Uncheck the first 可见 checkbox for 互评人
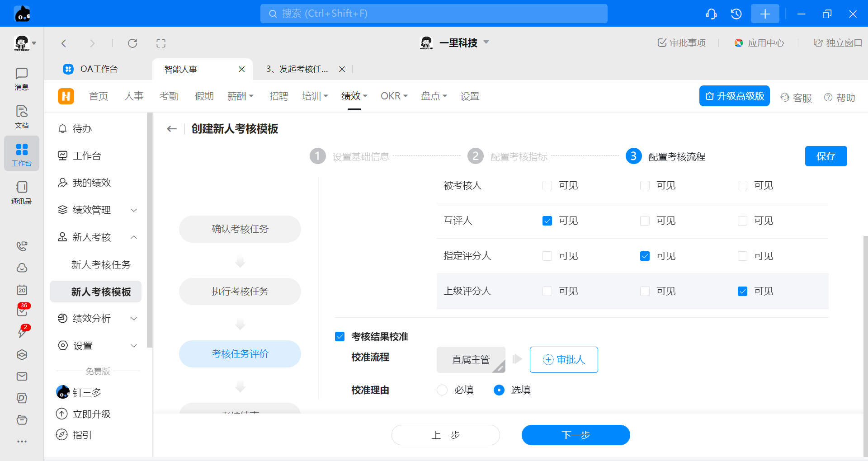The width and height of the screenshot is (868, 461). (x=547, y=221)
